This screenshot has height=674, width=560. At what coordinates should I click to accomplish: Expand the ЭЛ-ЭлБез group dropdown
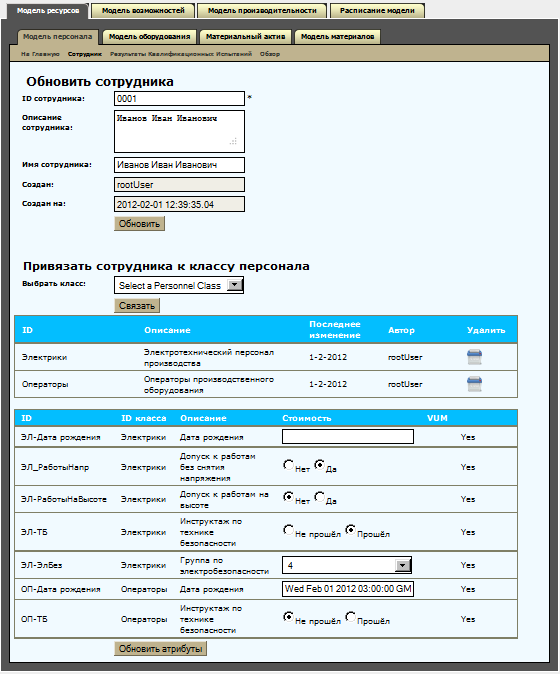347,565
